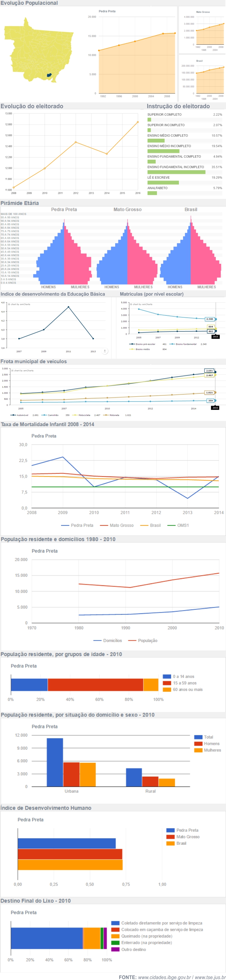Toggle the Motocicleta series in the vehicle legend

pyautogui.click(x=75, y=415)
